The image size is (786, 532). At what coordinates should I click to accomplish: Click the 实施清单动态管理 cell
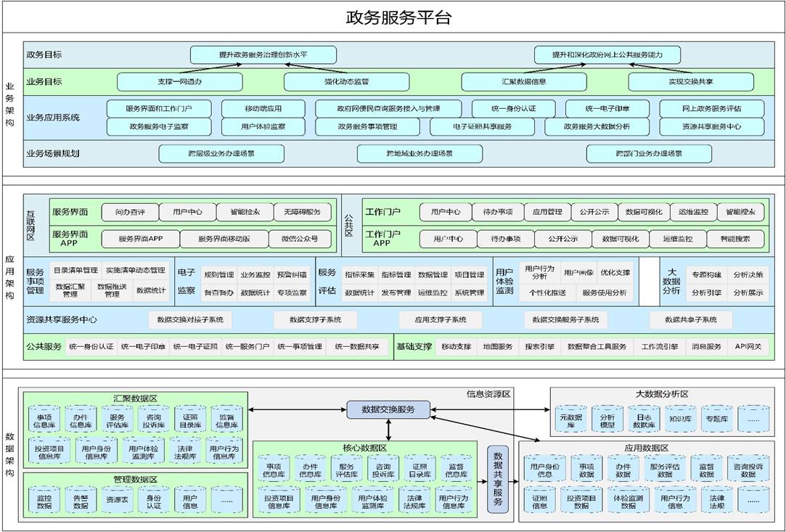click(135, 270)
